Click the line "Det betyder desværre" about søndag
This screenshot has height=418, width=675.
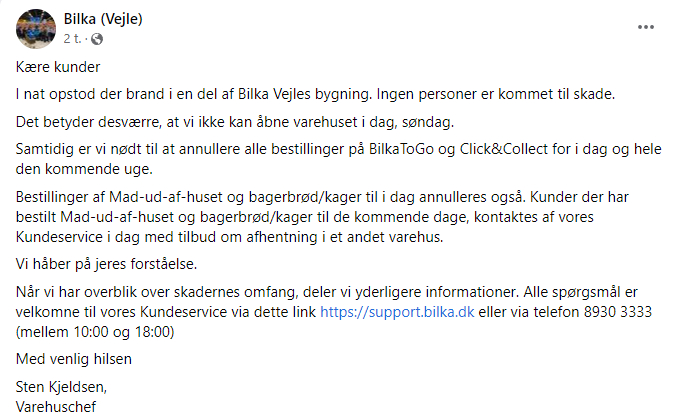235,122
